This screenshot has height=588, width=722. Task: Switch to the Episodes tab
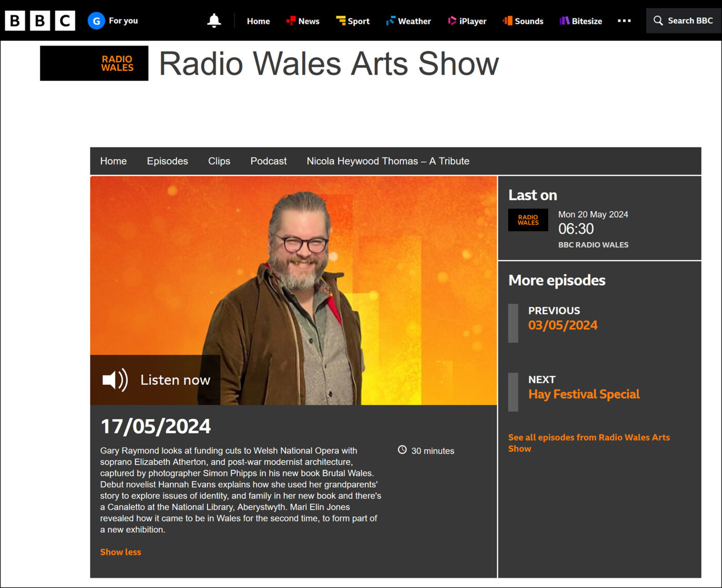tap(167, 161)
